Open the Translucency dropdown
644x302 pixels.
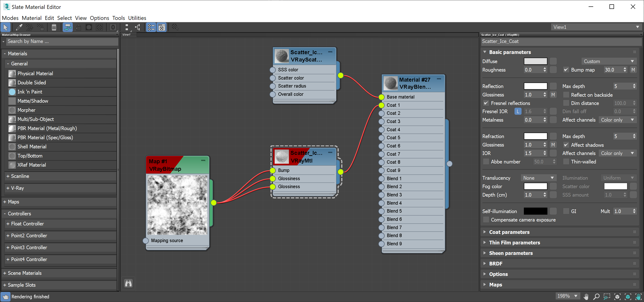coord(538,178)
